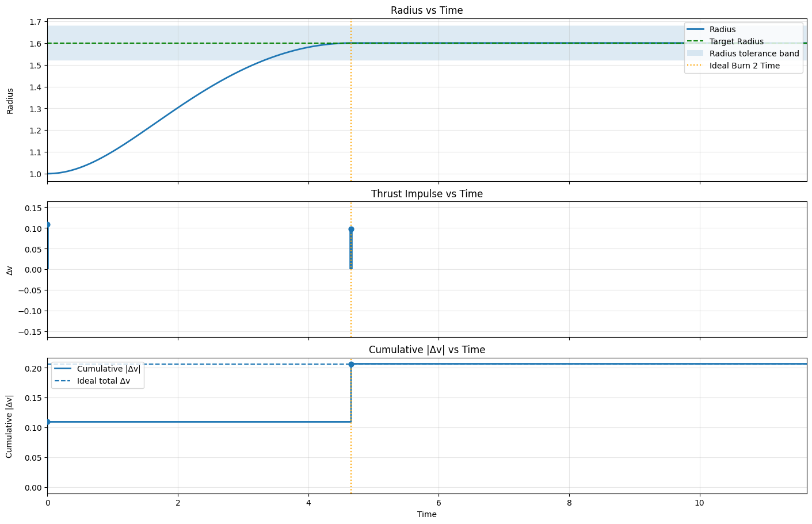Click the cumulative Δv marker at 0.11

[47, 422]
